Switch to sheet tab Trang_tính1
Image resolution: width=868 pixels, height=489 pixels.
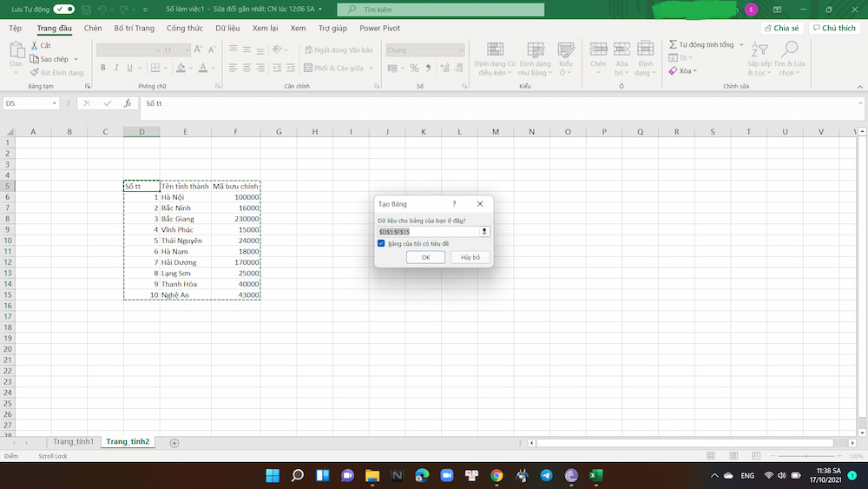pyautogui.click(x=73, y=441)
